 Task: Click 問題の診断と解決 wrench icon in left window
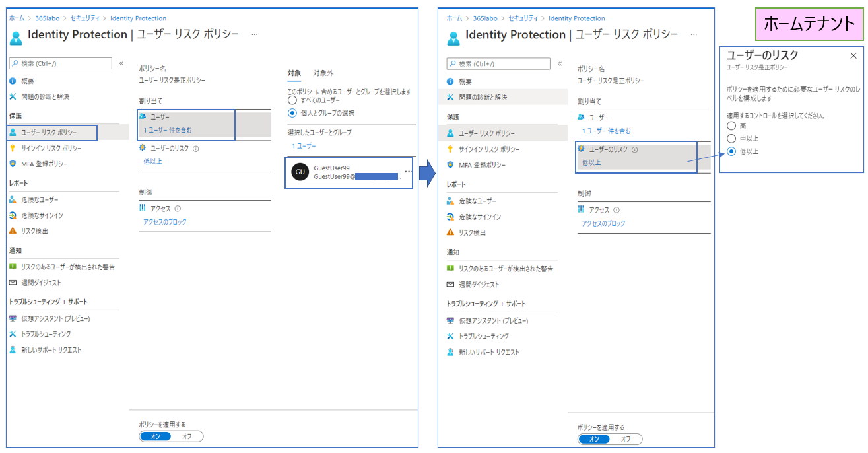[x=13, y=96]
